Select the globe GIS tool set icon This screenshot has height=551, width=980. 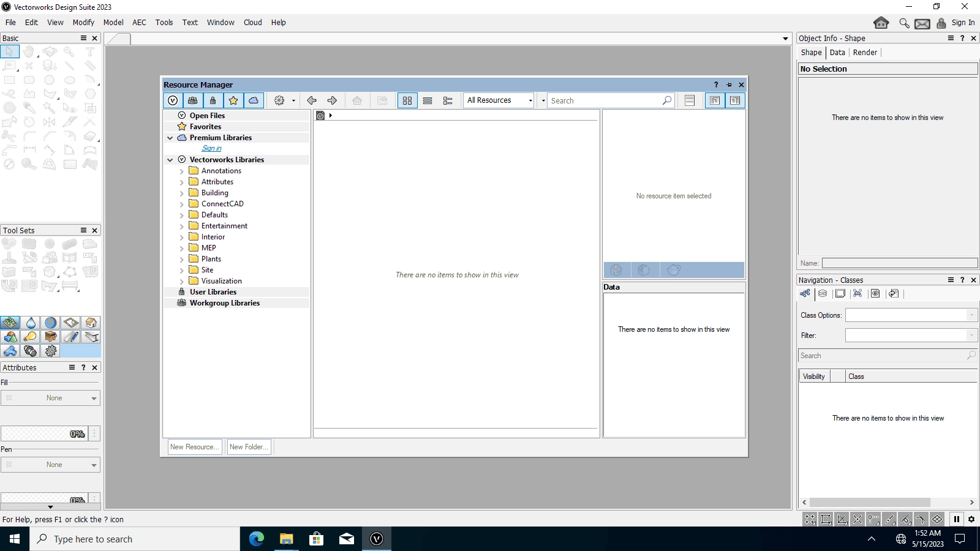51,323
